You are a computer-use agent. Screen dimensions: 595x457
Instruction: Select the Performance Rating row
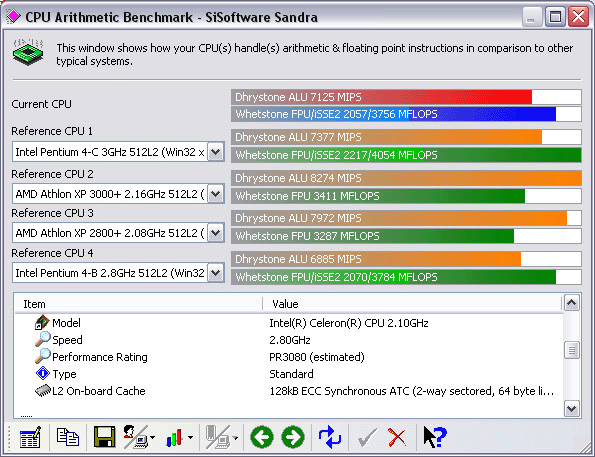click(x=288, y=357)
